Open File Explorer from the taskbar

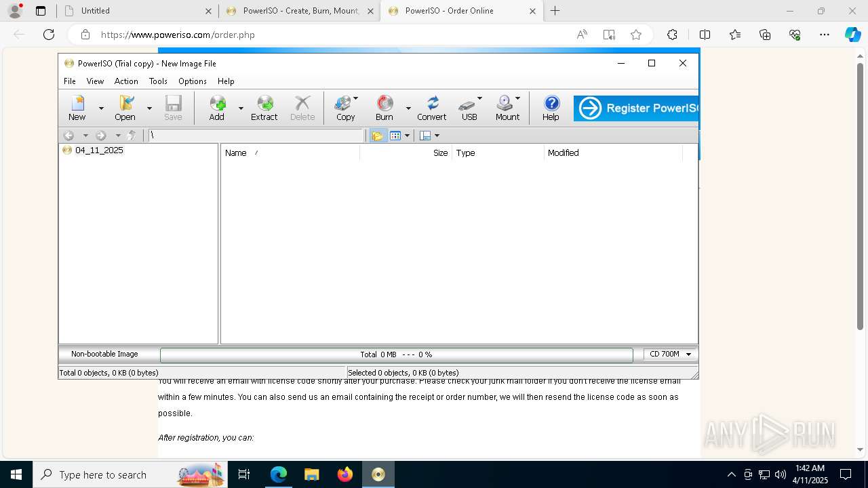point(312,474)
